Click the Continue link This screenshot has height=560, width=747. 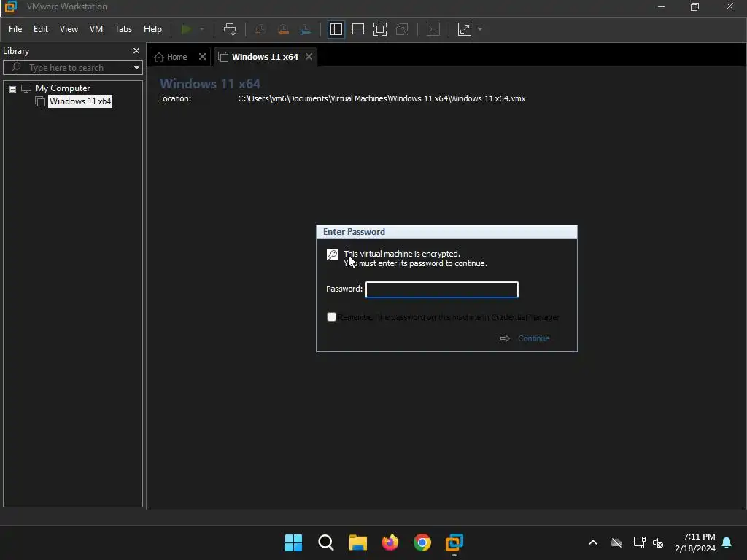[x=533, y=338]
